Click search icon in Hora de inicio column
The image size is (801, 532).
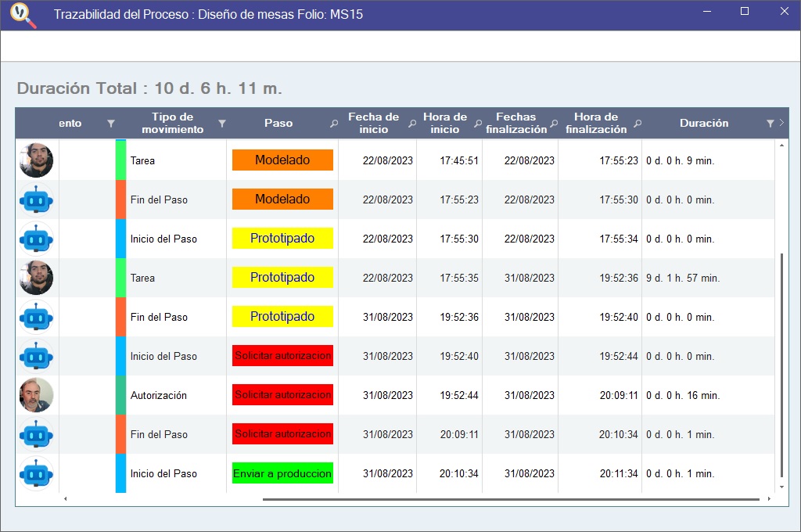pos(478,124)
